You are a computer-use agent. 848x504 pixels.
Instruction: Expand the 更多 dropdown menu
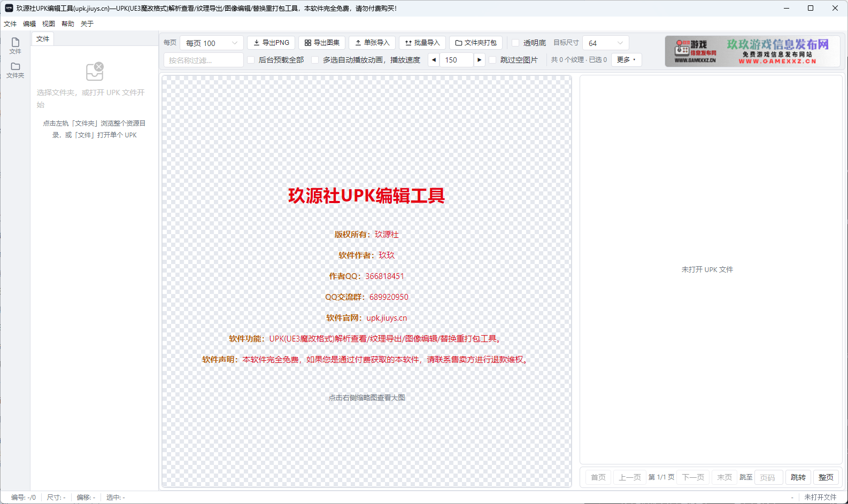(x=627, y=60)
